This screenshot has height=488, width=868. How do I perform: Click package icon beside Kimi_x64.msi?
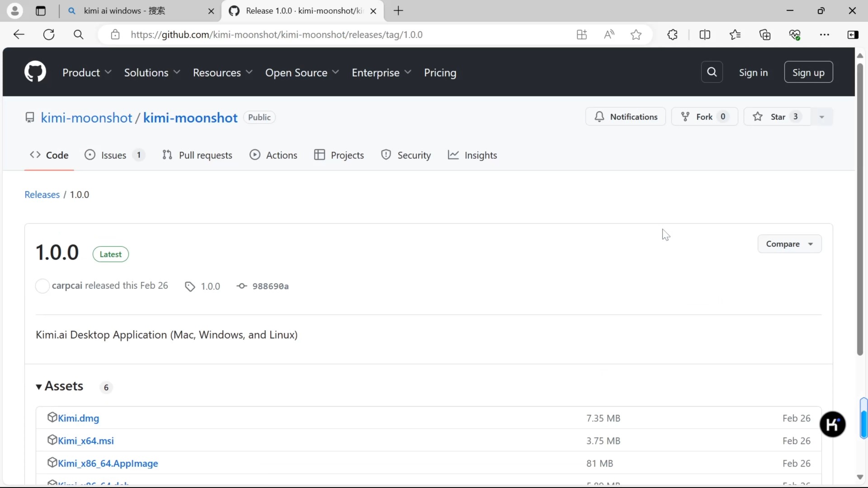52,440
